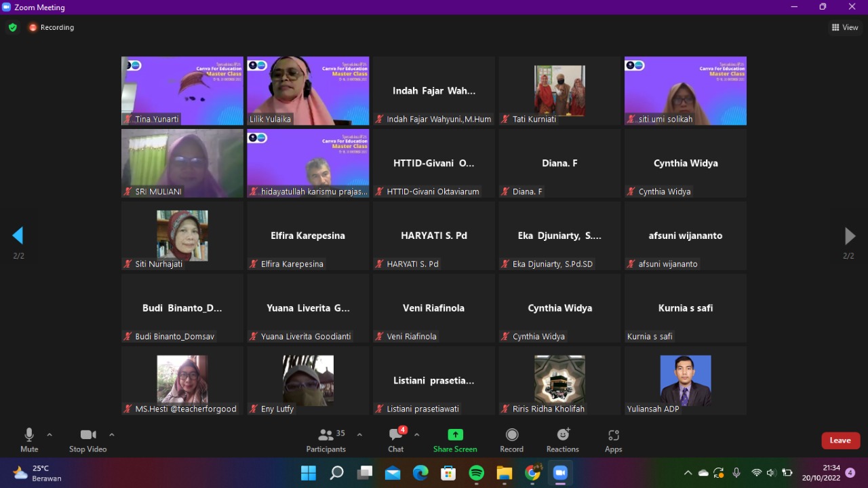Click OneDrive cloud tray icon
Image resolution: width=868 pixels, height=488 pixels.
(703, 473)
